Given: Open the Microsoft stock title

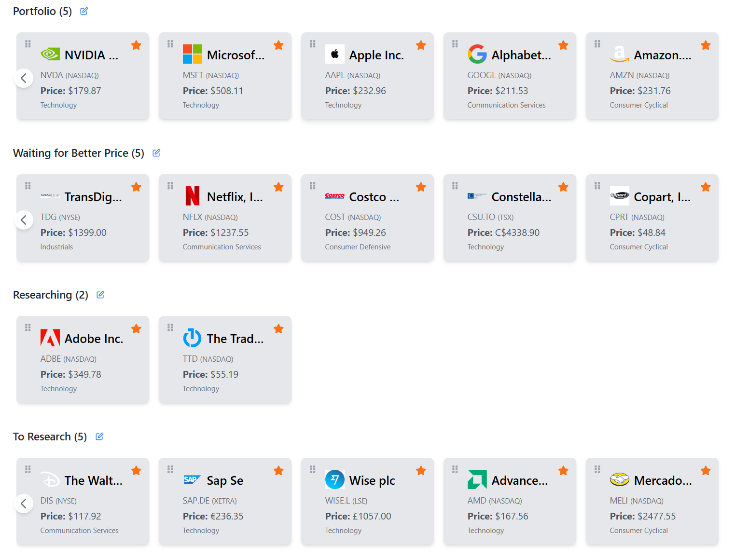Looking at the screenshot, I should [236, 55].
